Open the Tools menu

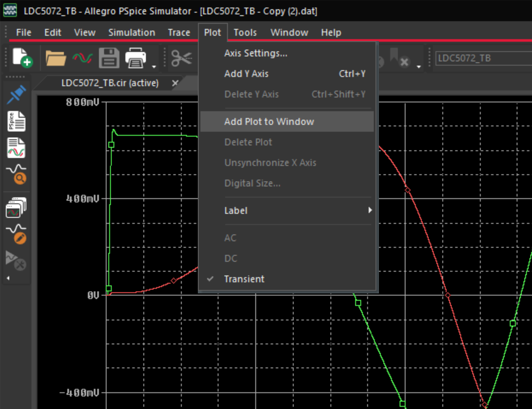pyautogui.click(x=245, y=32)
